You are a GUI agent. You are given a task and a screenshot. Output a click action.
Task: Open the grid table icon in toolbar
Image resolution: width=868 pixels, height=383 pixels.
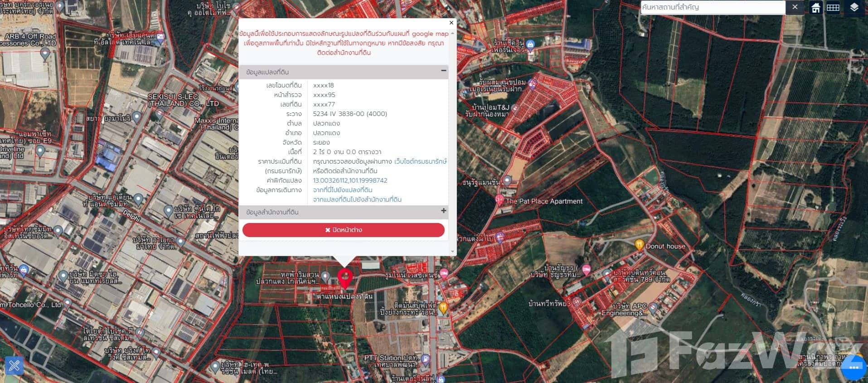click(x=833, y=8)
